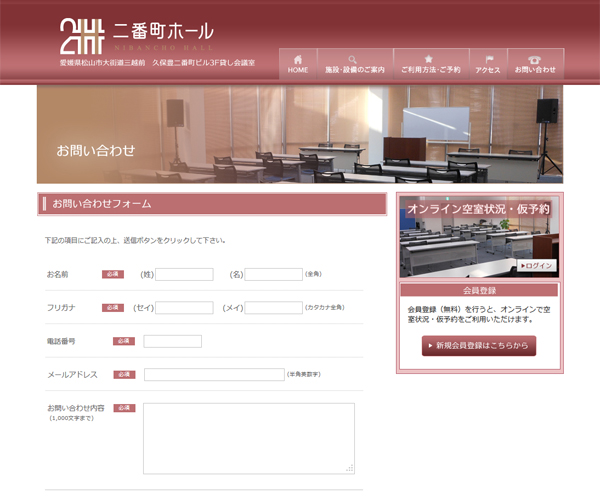Click the (姓) last name field

184,274
